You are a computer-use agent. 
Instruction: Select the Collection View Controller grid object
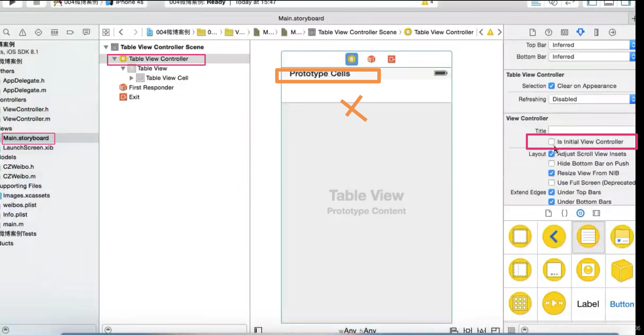[520, 303]
